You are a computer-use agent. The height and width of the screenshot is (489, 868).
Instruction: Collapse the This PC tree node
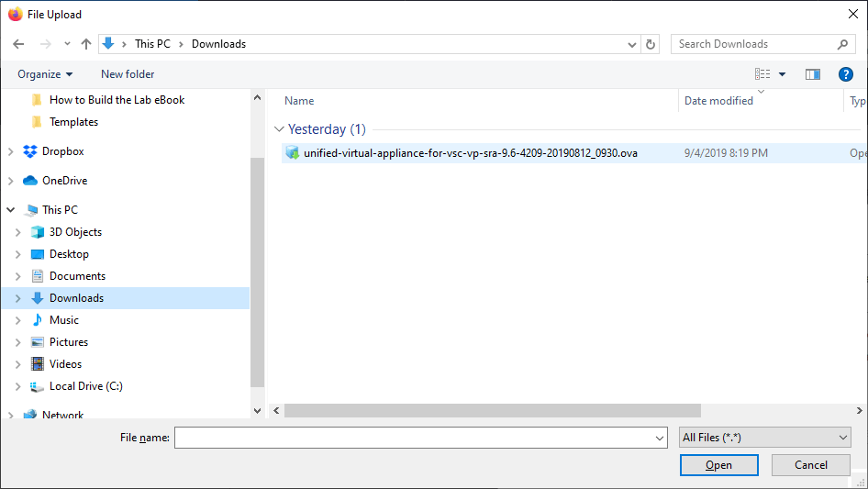pyautogui.click(x=11, y=210)
